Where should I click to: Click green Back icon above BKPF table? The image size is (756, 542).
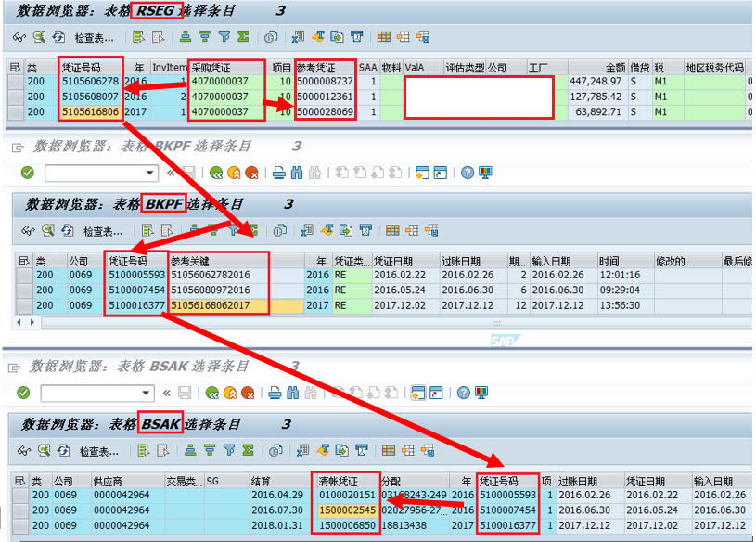(216, 173)
